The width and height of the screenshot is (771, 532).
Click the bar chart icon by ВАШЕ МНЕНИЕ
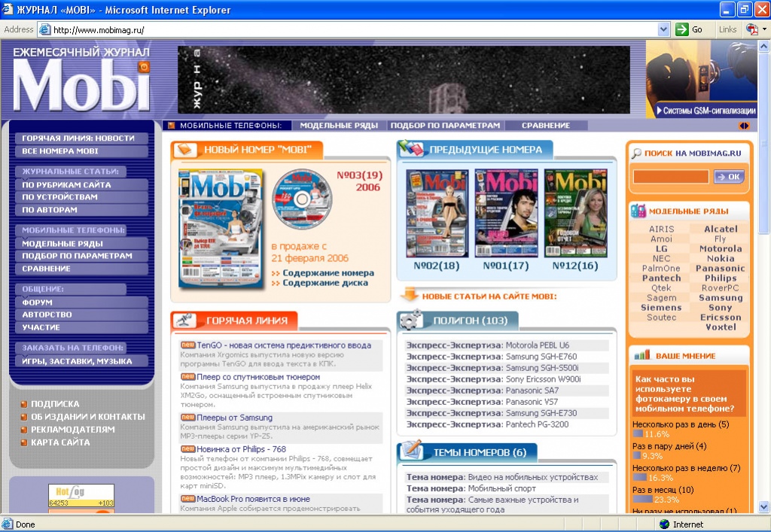(x=641, y=355)
